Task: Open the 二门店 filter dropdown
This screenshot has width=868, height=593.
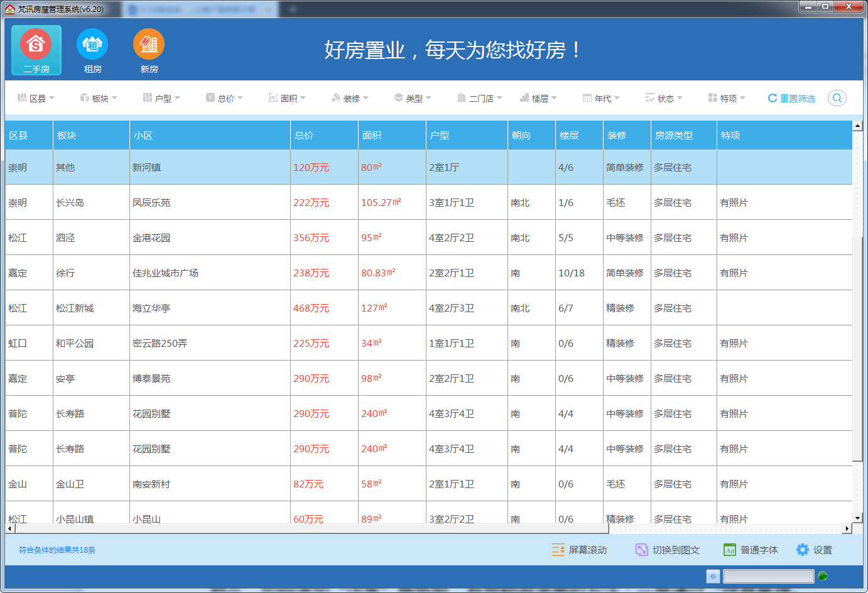Action: (480, 98)
